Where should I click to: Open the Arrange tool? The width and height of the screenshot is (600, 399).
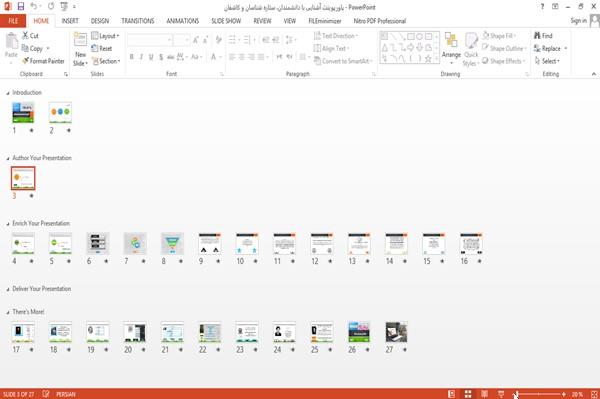pyautogui.click(x=451, y=48)
